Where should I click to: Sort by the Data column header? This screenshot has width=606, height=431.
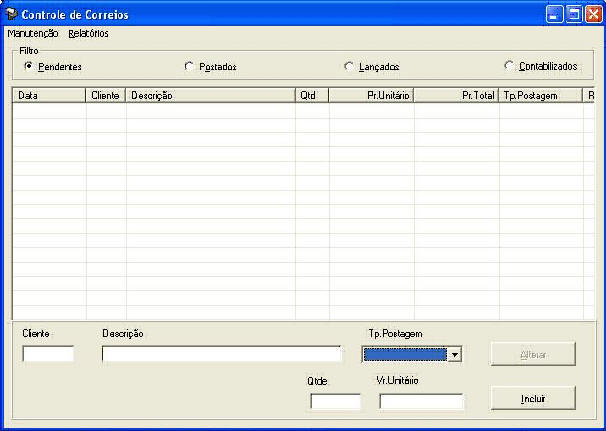pyautogui.click(x=49, y=96)
